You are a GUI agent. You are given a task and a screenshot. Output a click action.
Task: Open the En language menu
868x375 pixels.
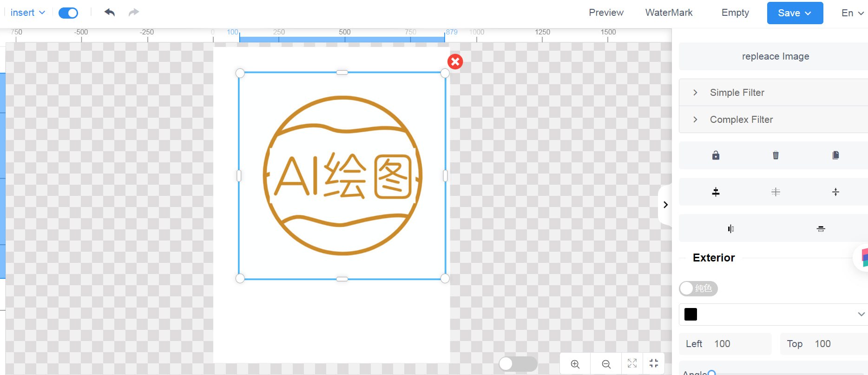(852, 13)
